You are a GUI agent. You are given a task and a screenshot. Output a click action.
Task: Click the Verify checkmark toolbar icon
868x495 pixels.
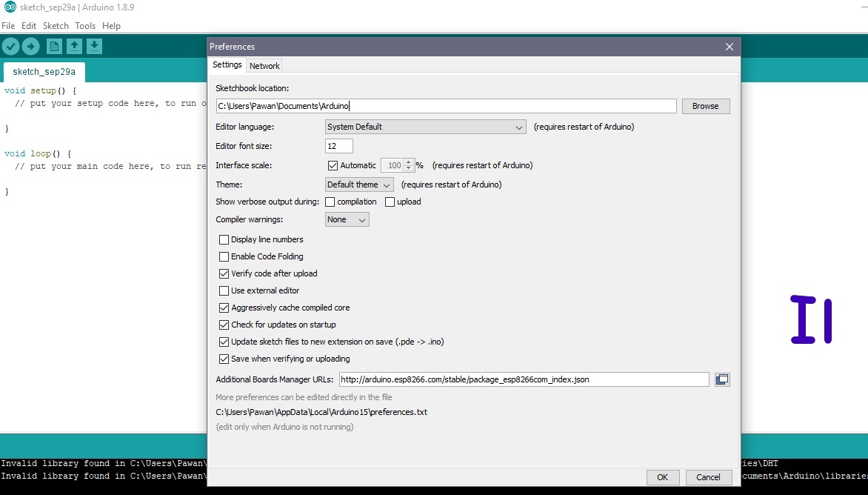[x=10, y=47]
